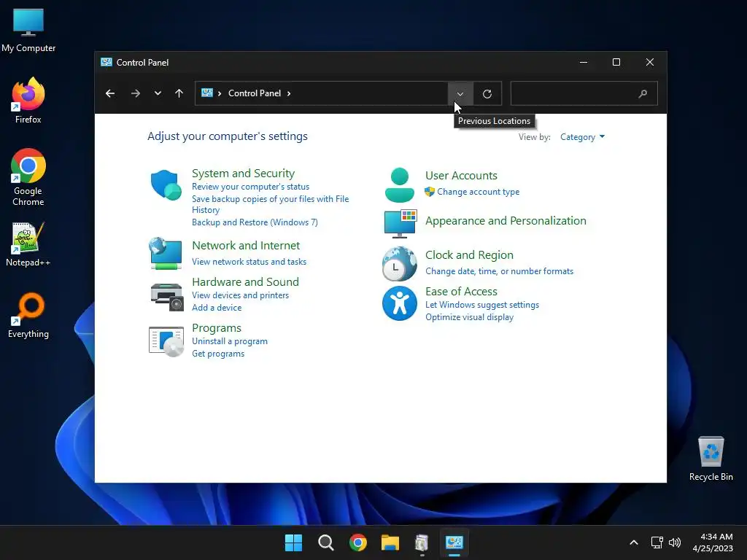
Task: Open the Recent locations chevron near navigation arrows
Action: (x=158, y=93)
